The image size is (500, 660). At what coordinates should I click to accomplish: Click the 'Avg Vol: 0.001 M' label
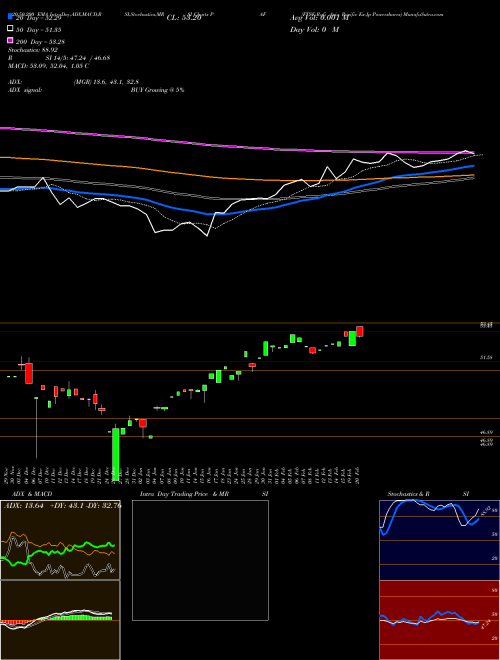click(319, 18)
